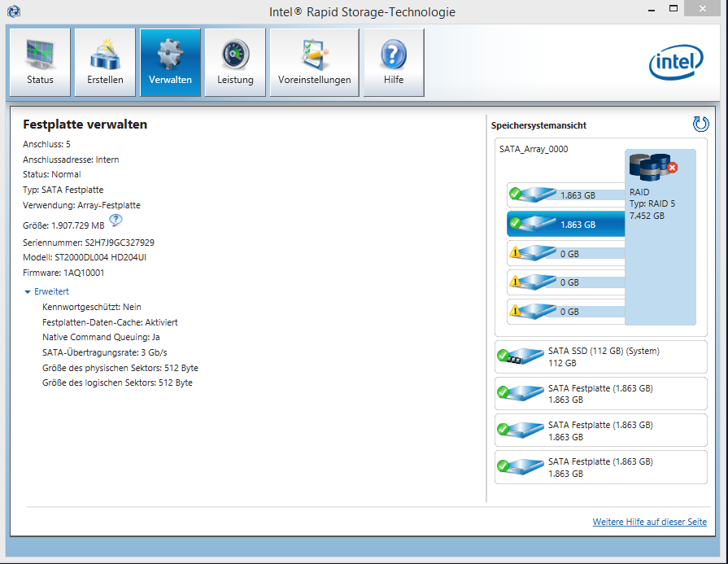Select the first 0 GB warning disk
This screenshot has width=728, height=564.
click(x=565, y=253)
